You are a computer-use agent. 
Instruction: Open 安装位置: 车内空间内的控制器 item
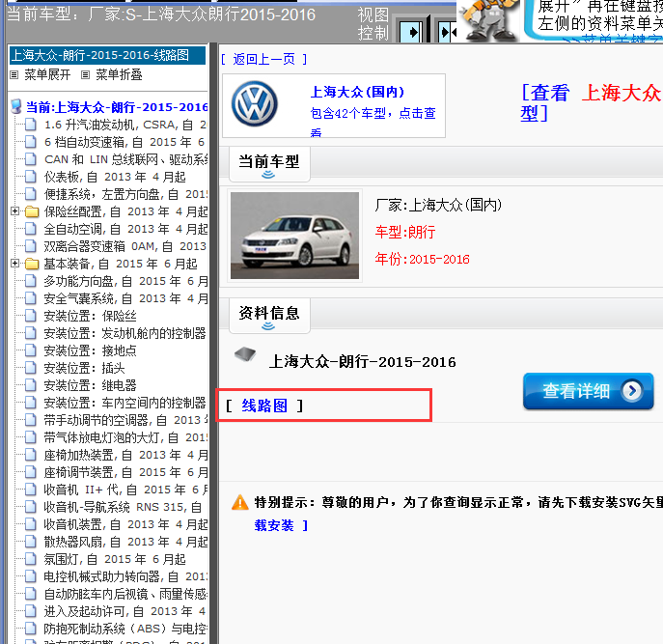(124, 403)
